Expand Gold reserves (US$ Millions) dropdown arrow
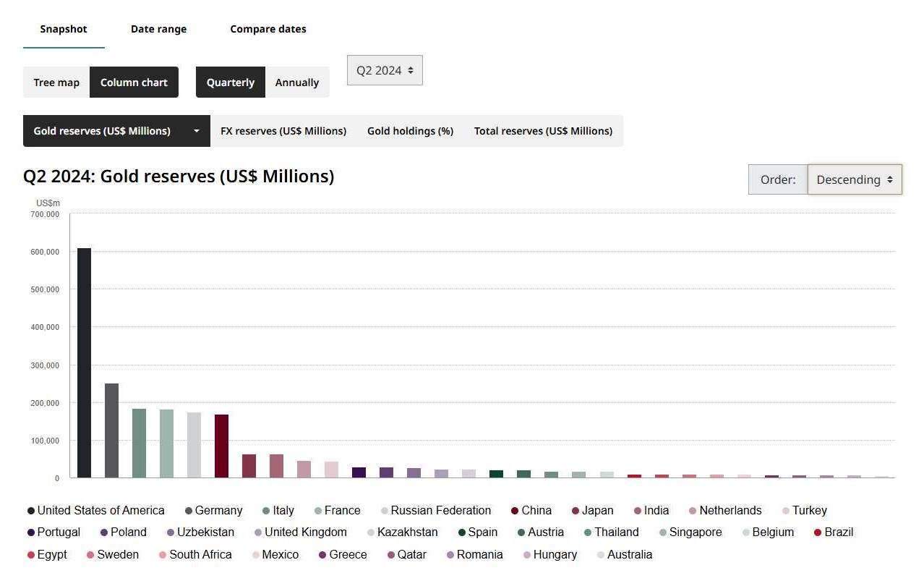 coord(196,131)
